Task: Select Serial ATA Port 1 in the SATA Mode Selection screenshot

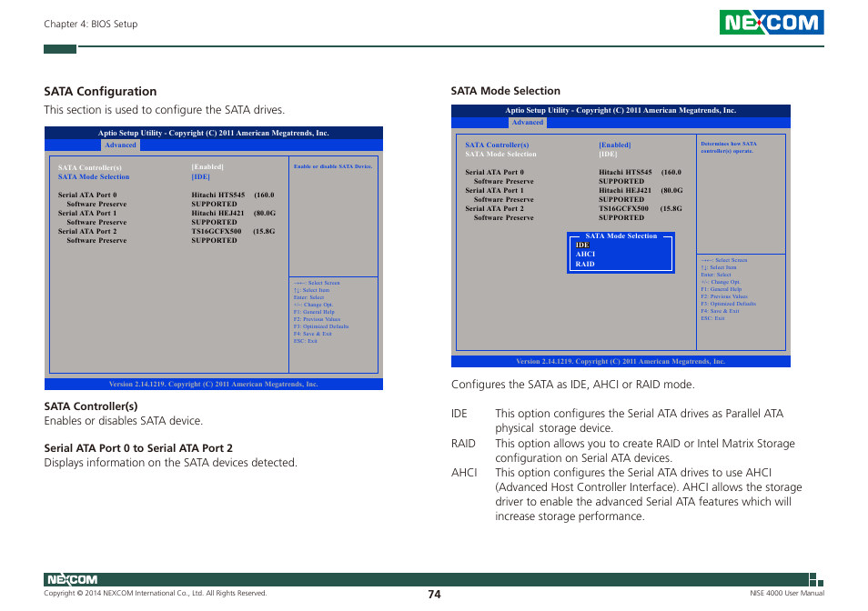Action: click(x=494, y=191)
